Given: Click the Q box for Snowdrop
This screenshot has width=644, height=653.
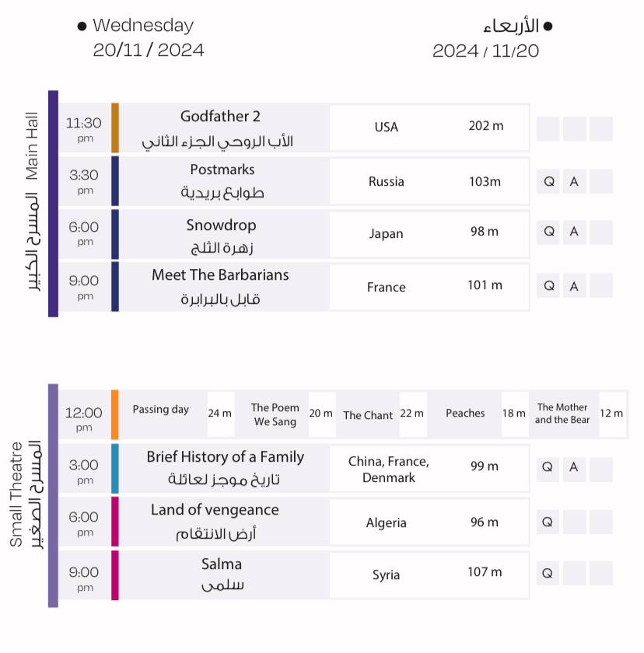Looking at the screenshot, I should (549, 232).
